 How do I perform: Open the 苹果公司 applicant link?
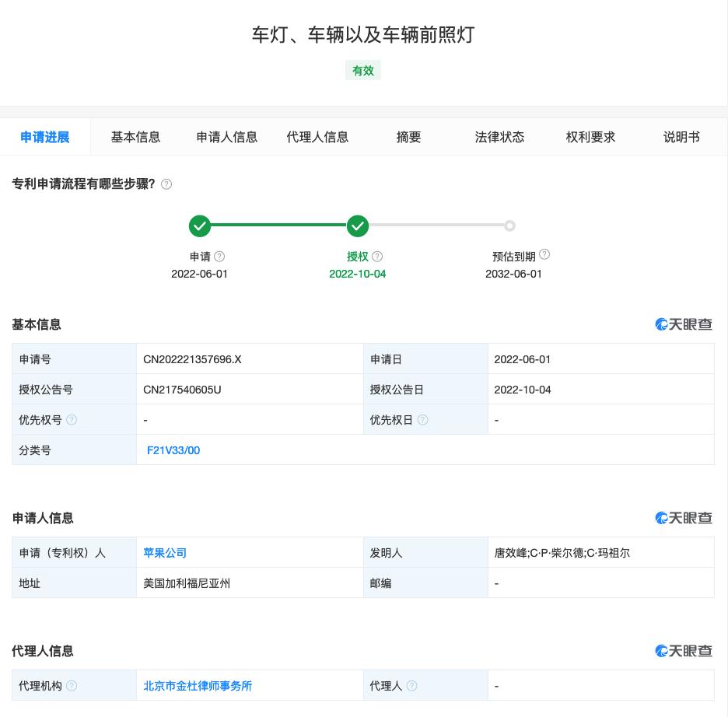tap(165, 553)
